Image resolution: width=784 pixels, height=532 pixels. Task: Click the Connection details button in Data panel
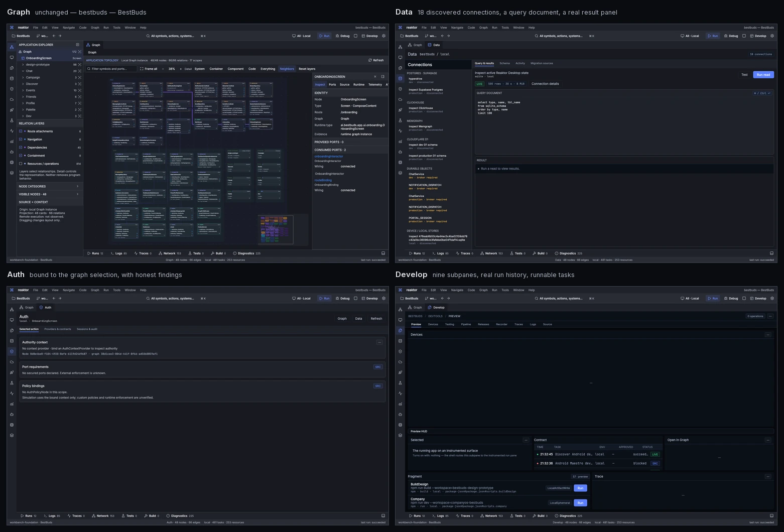coord(545,84)
